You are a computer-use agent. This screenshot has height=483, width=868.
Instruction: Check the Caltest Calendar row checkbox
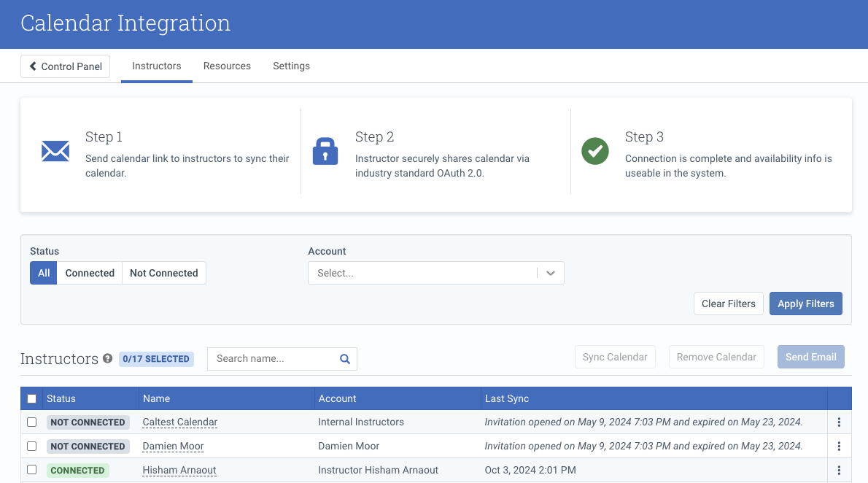pyautogui.click(x=31, y=422)
